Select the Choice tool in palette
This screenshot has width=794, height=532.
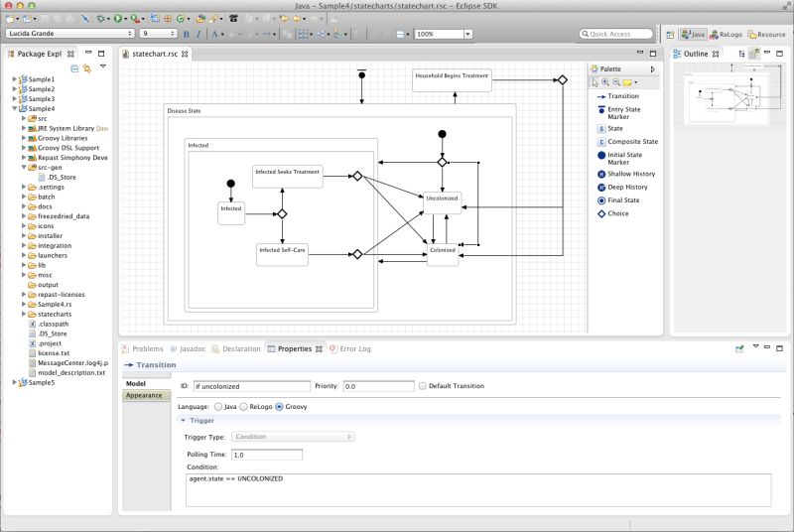(612, 213)
